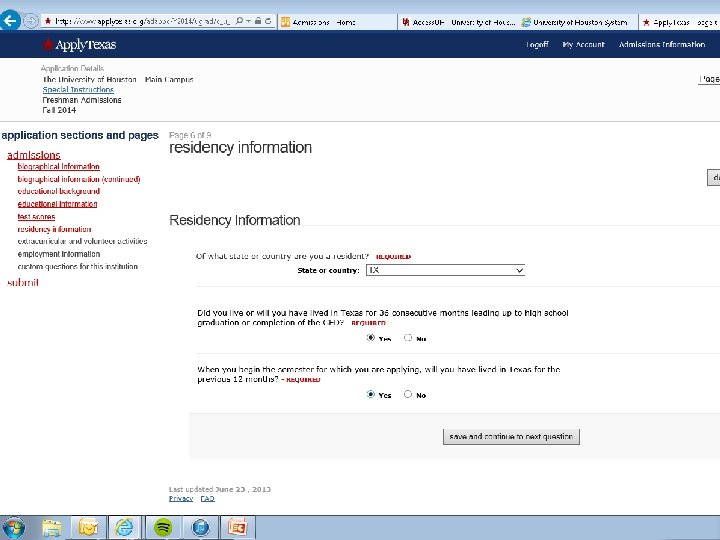This screenshot has height=540, width=720.
Task: Open My Account in the header
Action: coord(583,45)
